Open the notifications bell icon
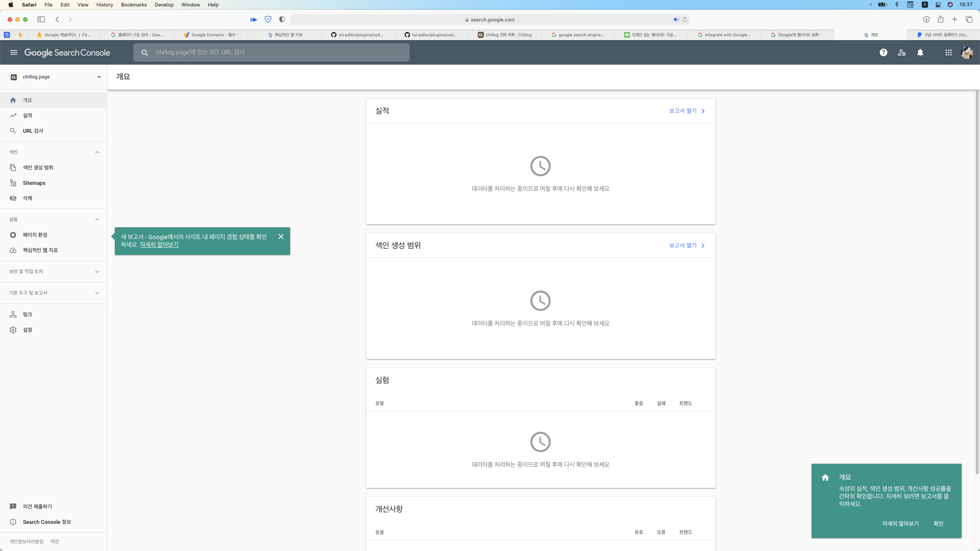This screenshot has height=551, width=980. click(920, 52)
